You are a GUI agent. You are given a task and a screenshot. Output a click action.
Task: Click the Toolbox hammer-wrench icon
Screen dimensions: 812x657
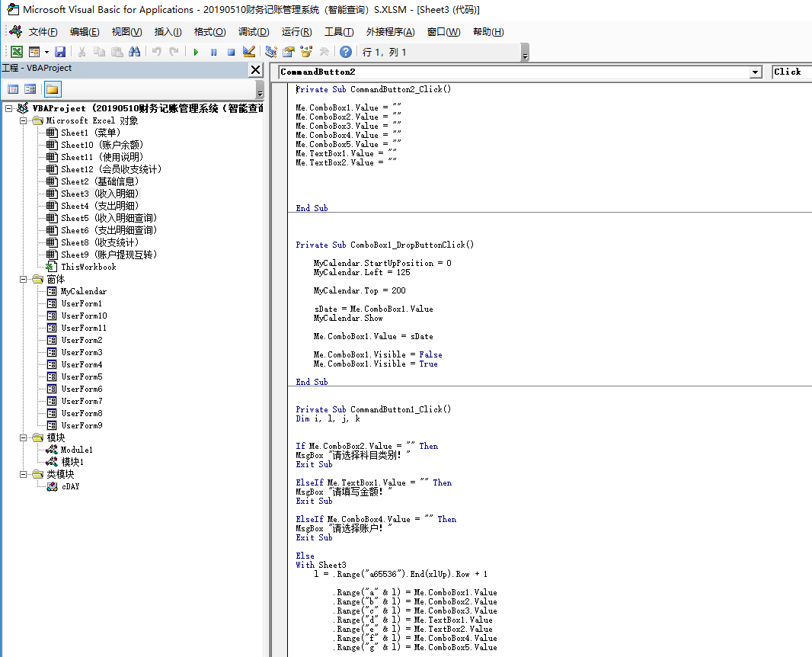click(324, 52)
